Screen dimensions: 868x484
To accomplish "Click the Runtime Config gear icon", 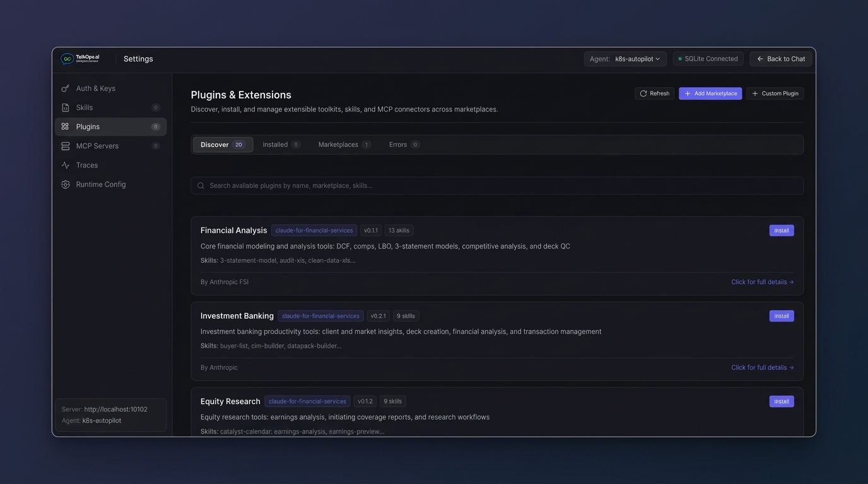I will click(65, 185).
